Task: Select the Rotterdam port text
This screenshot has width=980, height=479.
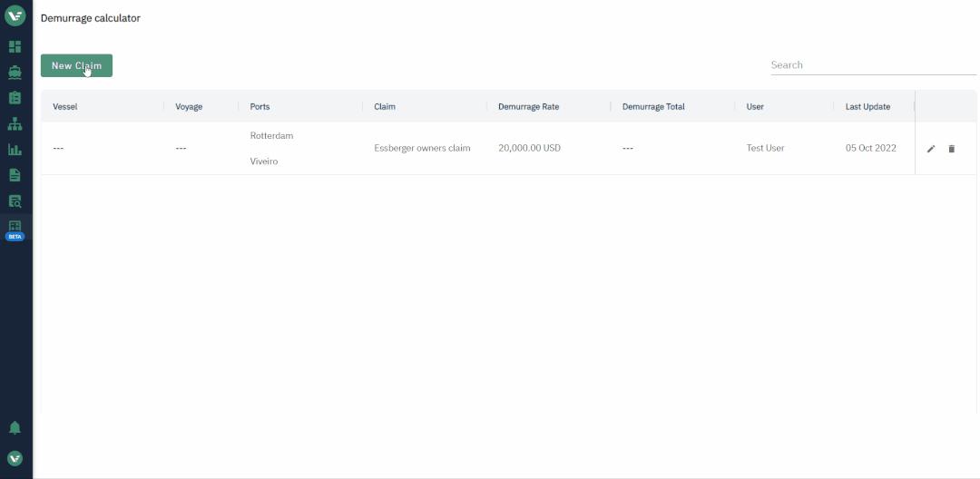Action: click(x=271, y=135)
